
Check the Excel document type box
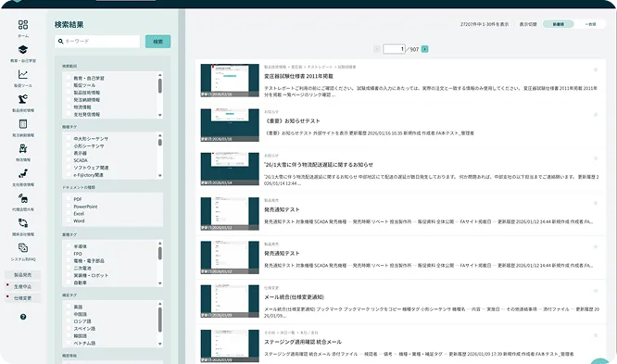[x=69, y=214]
